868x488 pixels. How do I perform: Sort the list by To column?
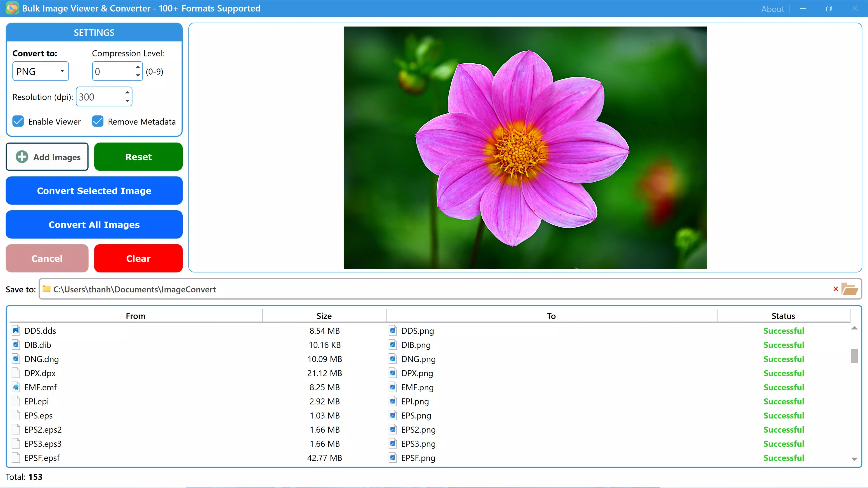click(551, 316)
